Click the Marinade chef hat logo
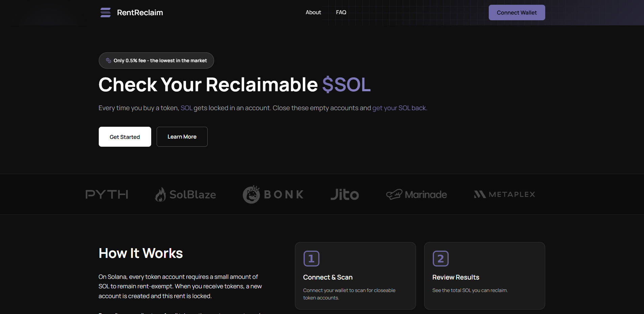644x314 pixels. [x=394, y=194]
